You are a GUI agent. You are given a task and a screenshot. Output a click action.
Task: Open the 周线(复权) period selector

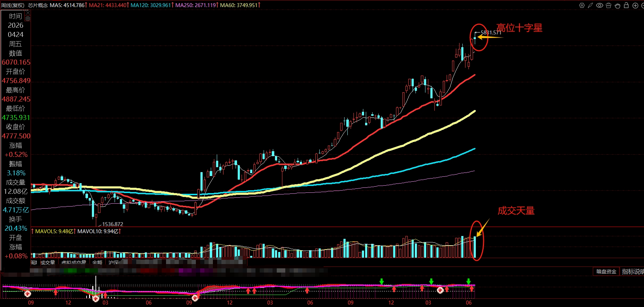[x=13, y=5]
